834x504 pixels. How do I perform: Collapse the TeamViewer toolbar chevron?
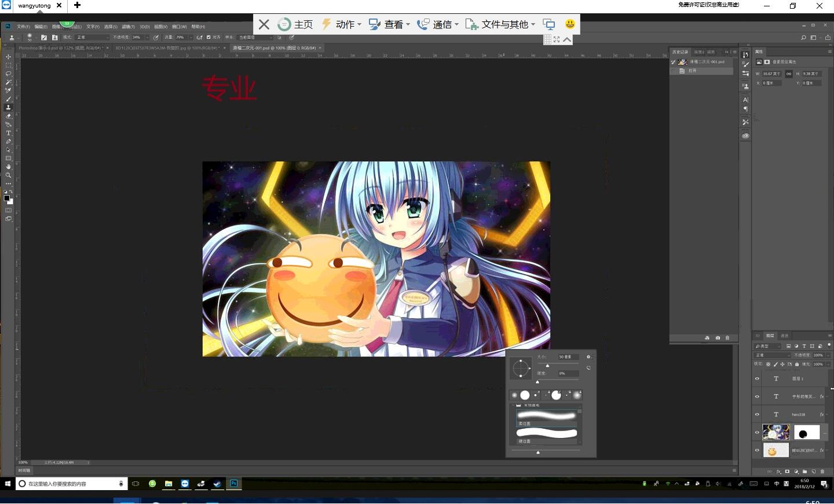pyautogui.click(x=567, y=39)
